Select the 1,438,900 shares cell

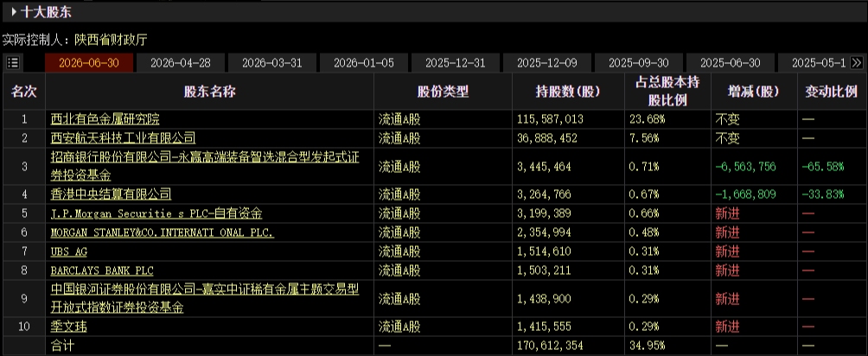[544, 298]
